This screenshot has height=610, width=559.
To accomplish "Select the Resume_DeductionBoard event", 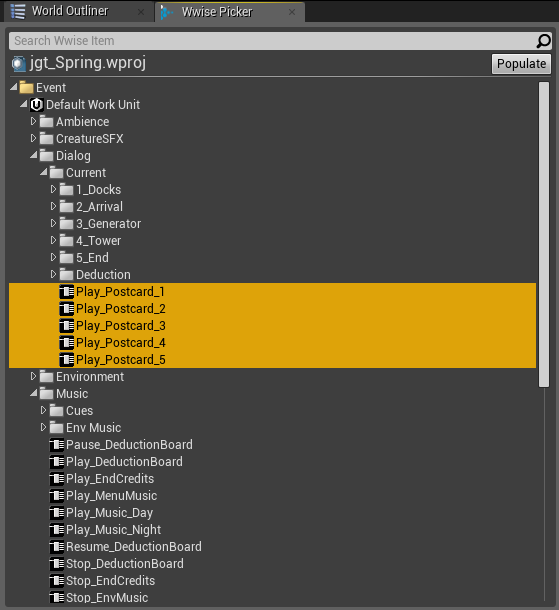I will coord(126,547).
